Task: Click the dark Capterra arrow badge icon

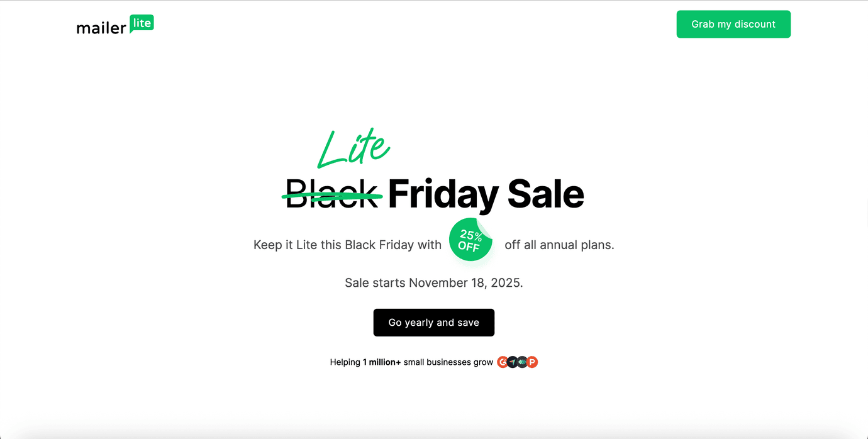Action: 512,362
